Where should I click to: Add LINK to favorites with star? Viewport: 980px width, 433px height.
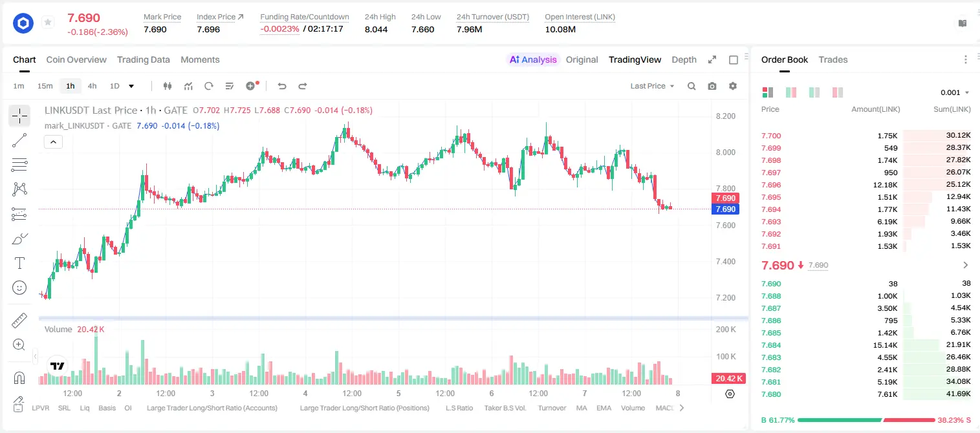(x=48, y=23)
